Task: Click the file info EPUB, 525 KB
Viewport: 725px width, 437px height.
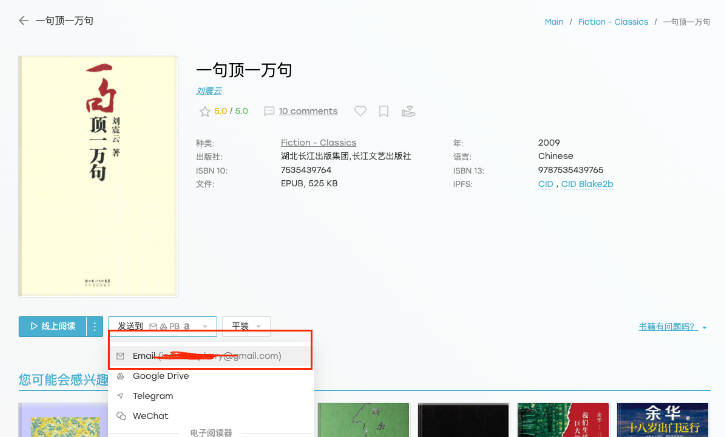Action: pos(309,184)
